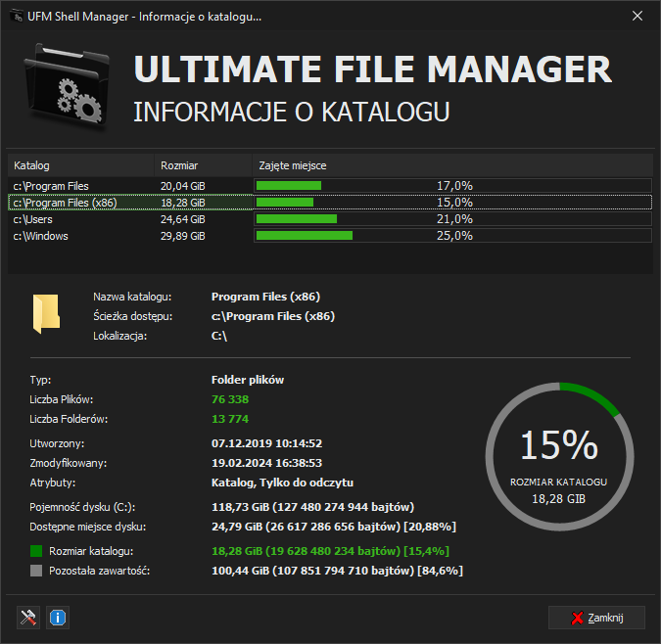Screen dimensions: 661x644
Task: Click the INFORMACJE O KATALOGU heading
Action: click(x=292, y=112)
